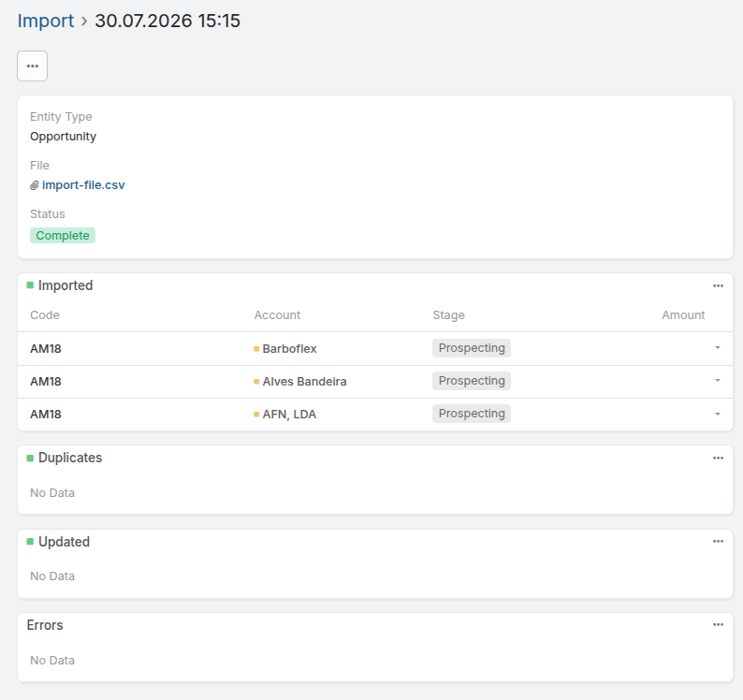743x700 pixels.
Task: Click the paperclip icon next to import-file.csv
Action: click(x=34, y=185)
